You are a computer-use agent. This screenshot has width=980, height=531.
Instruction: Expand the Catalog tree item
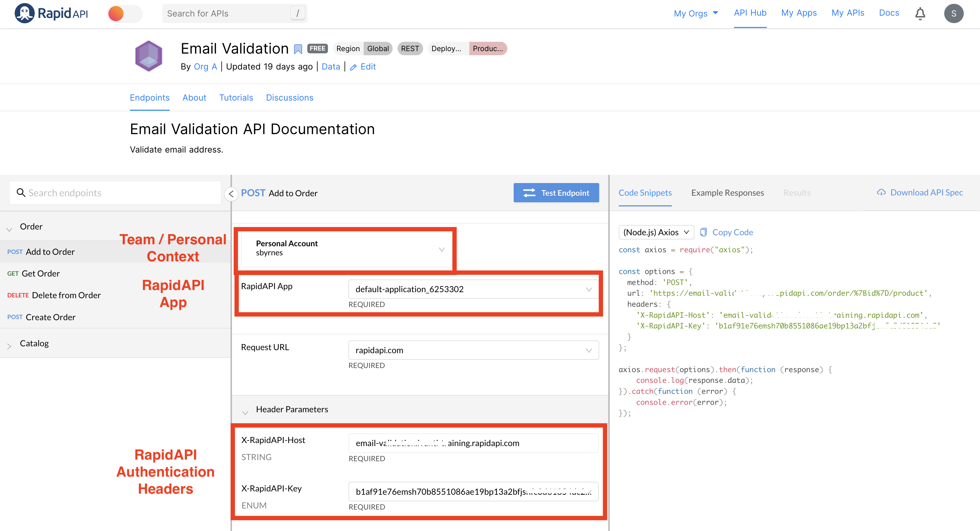point(10,343)
